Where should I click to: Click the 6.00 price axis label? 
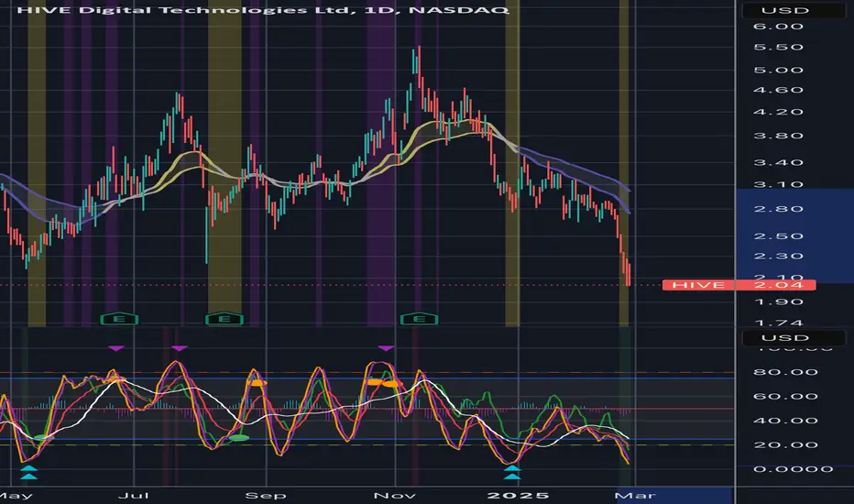778,27
